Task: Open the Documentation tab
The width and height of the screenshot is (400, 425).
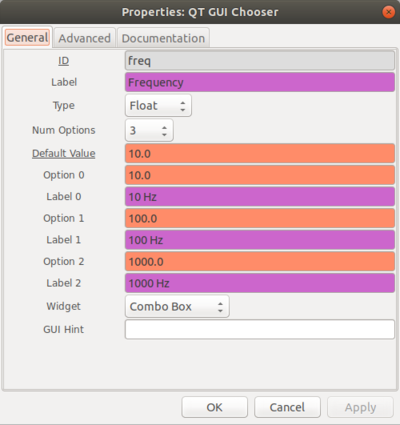Action: click(163, 38)
